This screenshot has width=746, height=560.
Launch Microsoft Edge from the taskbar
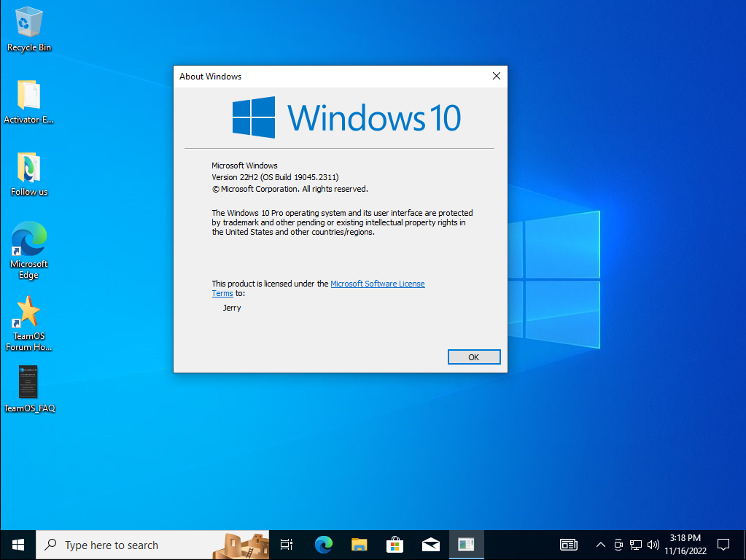point(323,545)
